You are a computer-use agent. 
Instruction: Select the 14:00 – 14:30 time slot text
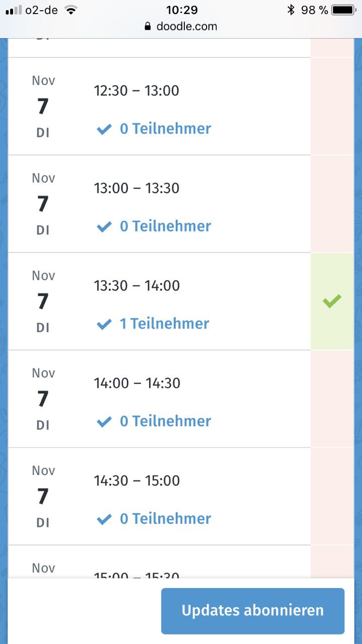(137, 383)
